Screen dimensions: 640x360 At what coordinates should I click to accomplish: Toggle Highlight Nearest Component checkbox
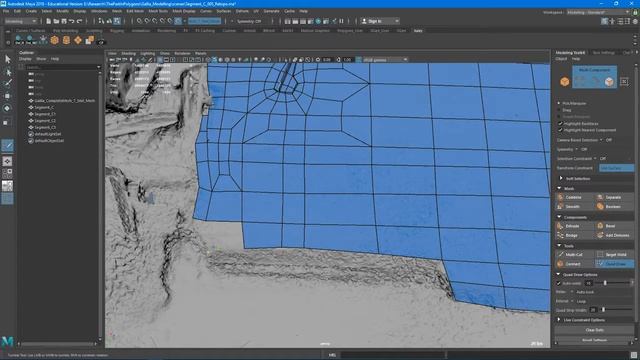[x=560, y=130]
